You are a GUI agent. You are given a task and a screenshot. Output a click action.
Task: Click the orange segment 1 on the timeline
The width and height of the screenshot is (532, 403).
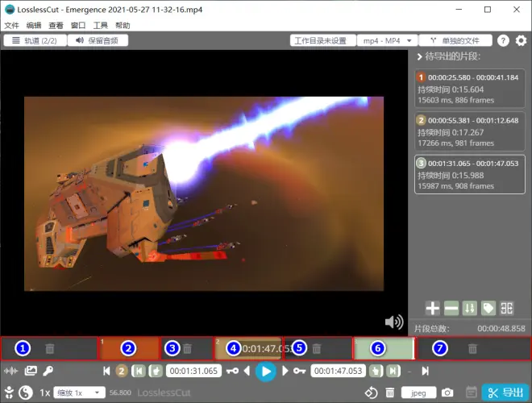129,348
